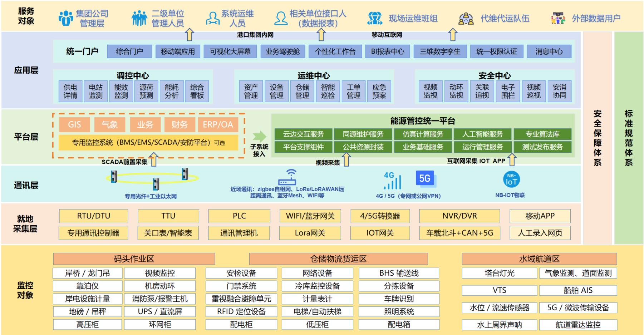This screenshot has height=335, width=644.
Task: Click the 统一门户 label
Action: click(x=82, y=51)
